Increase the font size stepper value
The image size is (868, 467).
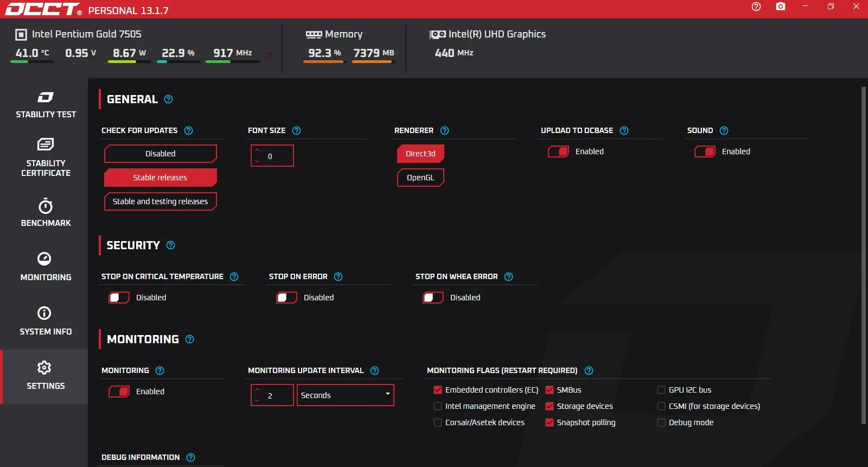click(257, 150)
